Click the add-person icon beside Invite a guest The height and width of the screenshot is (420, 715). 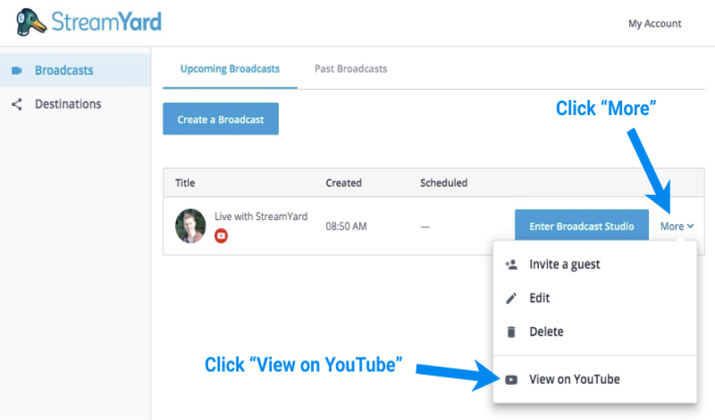tap(511, 264)
